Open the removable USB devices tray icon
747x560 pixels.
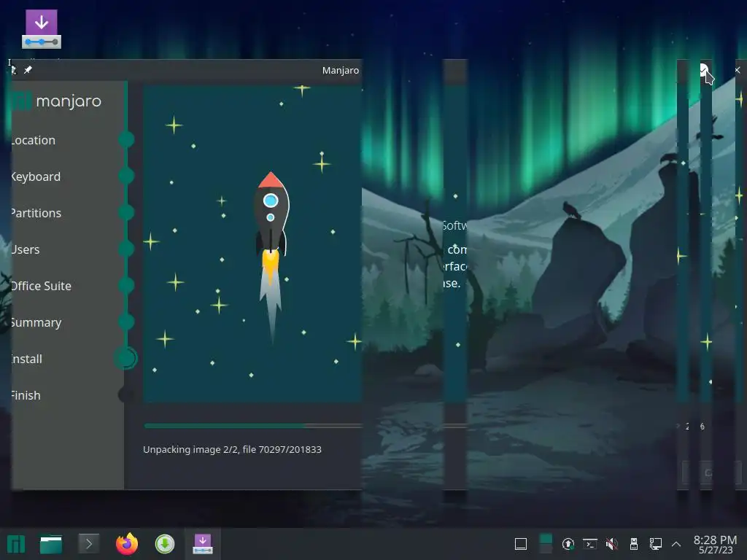coord(634,544)
